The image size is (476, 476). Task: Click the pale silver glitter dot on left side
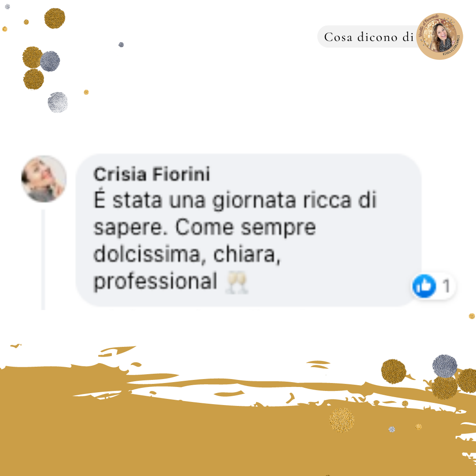[58, 102]
